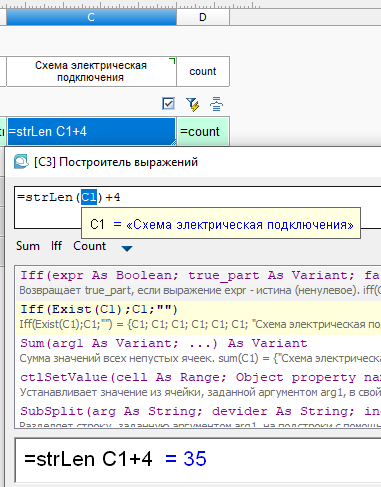Click the align/distribute lines icon

216,104
